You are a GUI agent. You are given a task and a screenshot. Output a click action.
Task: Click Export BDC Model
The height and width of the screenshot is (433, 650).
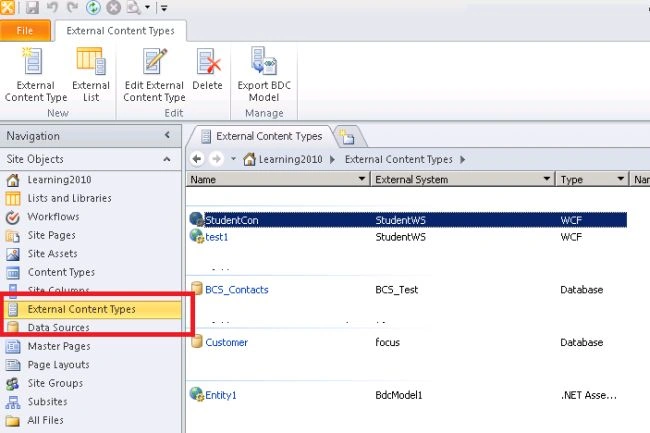pyautogui.click(x=264, y=75)
